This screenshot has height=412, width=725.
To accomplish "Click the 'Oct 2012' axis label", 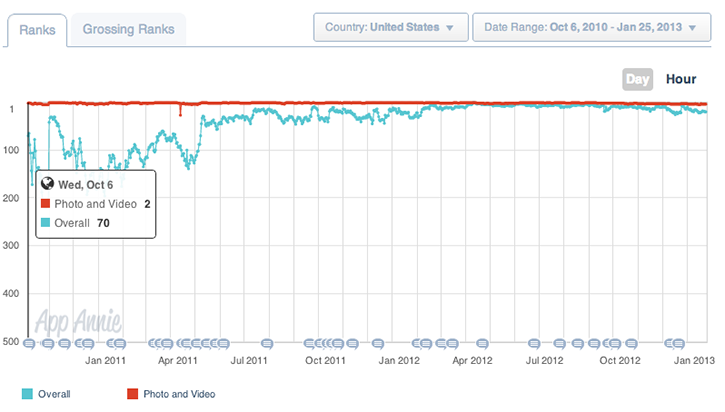I will [620, 361].
